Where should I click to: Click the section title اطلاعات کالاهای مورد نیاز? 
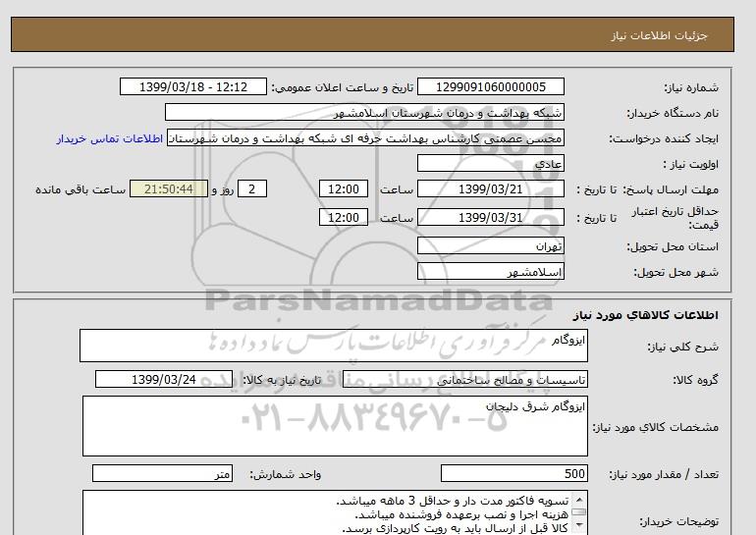646,315
